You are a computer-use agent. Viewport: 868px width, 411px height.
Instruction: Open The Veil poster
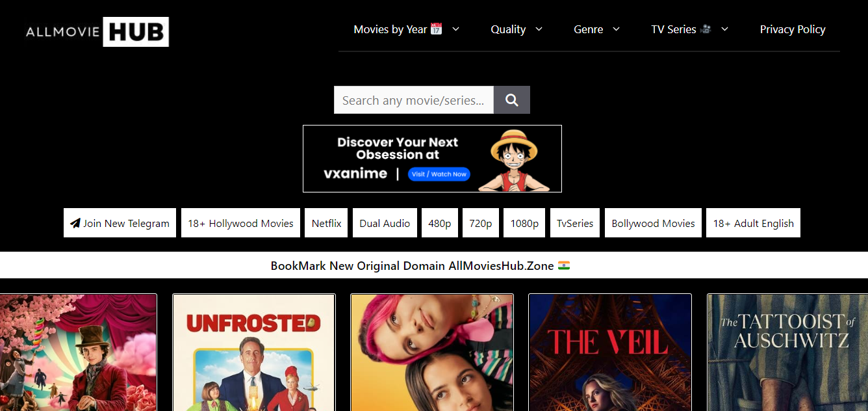610,352
